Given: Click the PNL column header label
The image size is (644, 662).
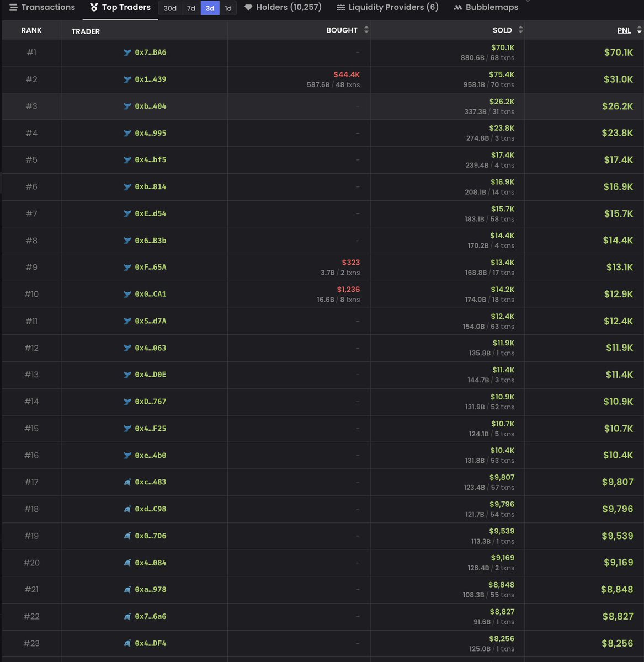Looking at the screenshot, I should coord(624,30).
